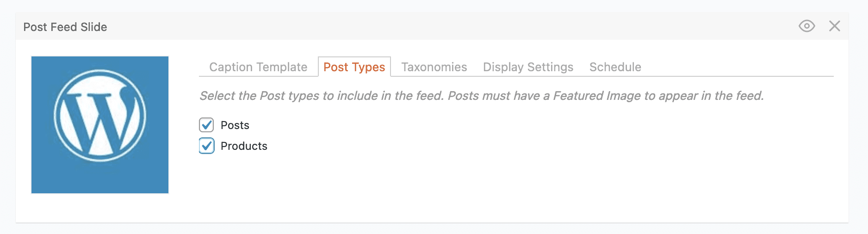Viewport: 868px width, 234px height.
Task: Go to the Schedule tab
Action: (x=615, y=67)
